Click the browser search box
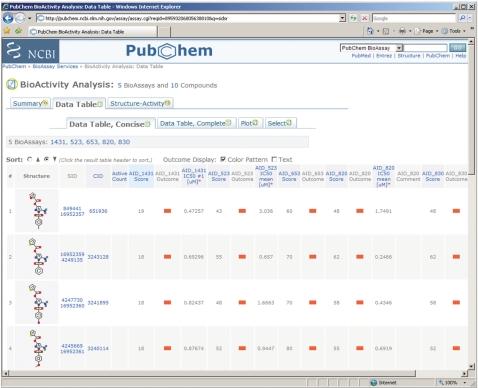This screenshot has width=478, height=388. (414, 18)
